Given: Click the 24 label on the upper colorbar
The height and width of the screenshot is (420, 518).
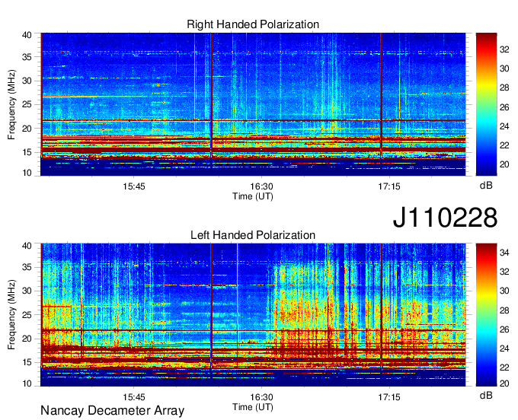Looking at the screenshot, I should point(504,126).
